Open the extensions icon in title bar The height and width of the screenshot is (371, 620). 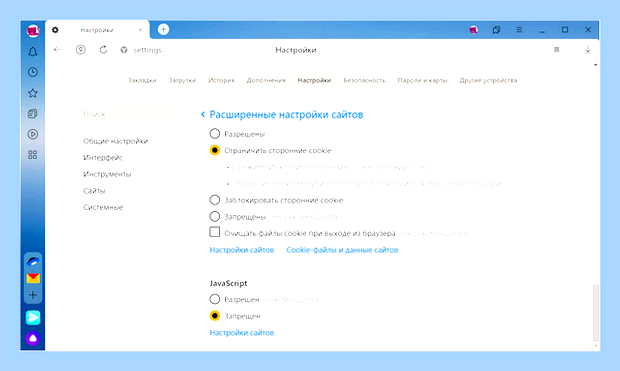tap(496, 30)
